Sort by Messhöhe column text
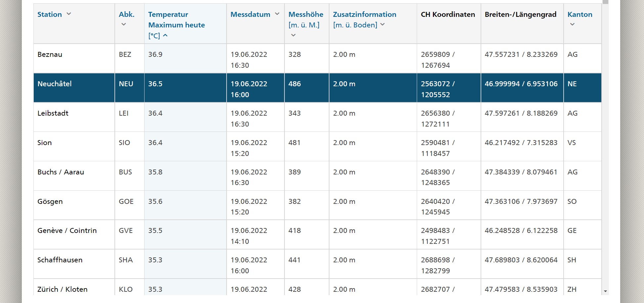644x303 pixels. click(x=306, y=15)
